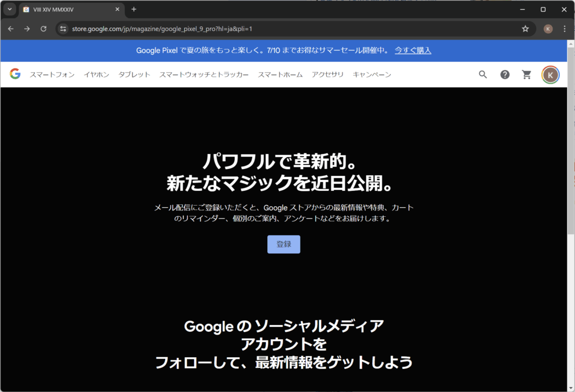Click the Google G logo
The height and width of the screenshot is (392, 575).
(x=15, y=74)
